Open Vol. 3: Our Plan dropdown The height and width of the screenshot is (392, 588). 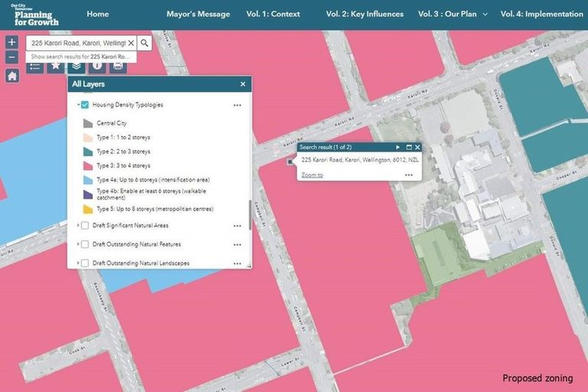tap(453, 14)
